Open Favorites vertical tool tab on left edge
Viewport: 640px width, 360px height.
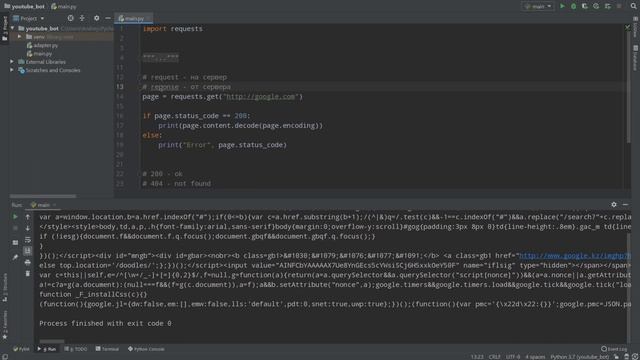(x=4, y=325)
